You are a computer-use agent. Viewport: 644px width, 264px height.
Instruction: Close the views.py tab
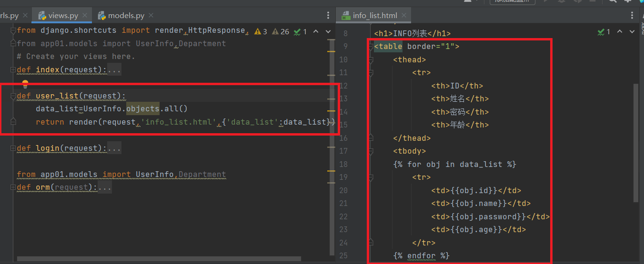point(85,16)
